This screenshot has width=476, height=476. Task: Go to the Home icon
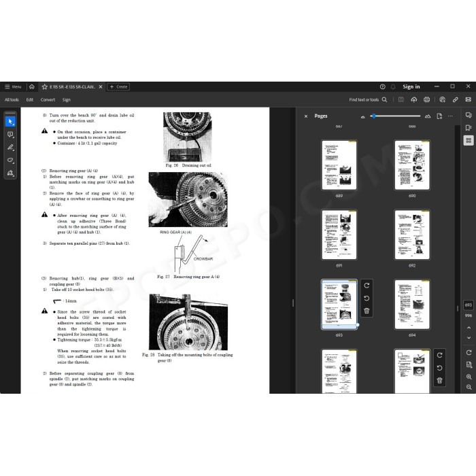tap(32, 87)
